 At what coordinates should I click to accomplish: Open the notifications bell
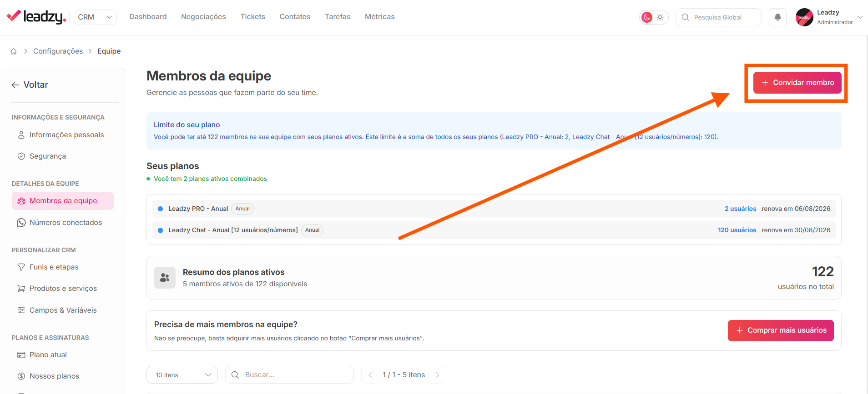coord(778,17)
